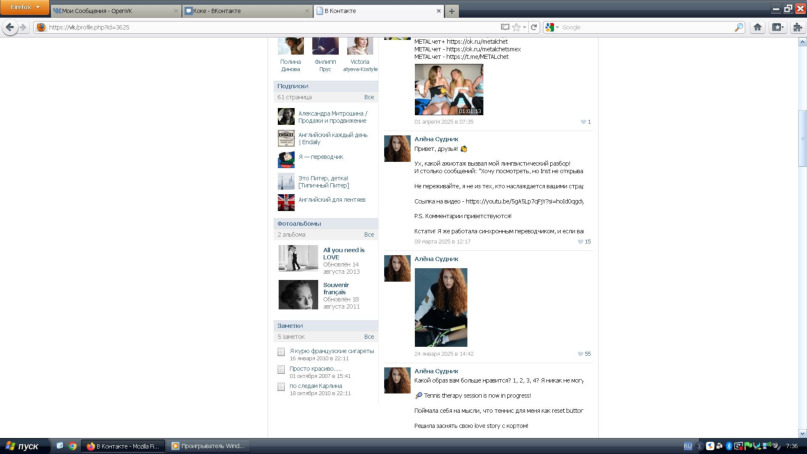Image resolution: width=807 pixels, height=454 pixels.
Task: Open the "Souvenir français" album
Action: pos(336,288)
